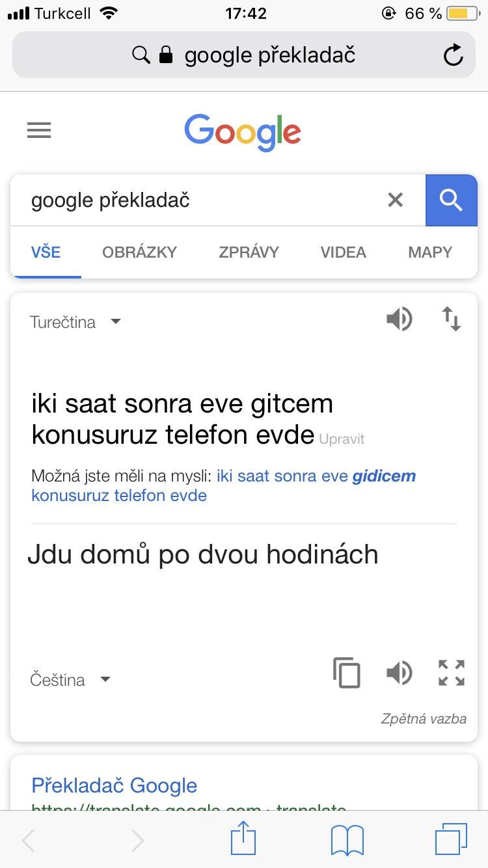
Task: Open the Čeština target language dropdown
Action: coord(70,680)
